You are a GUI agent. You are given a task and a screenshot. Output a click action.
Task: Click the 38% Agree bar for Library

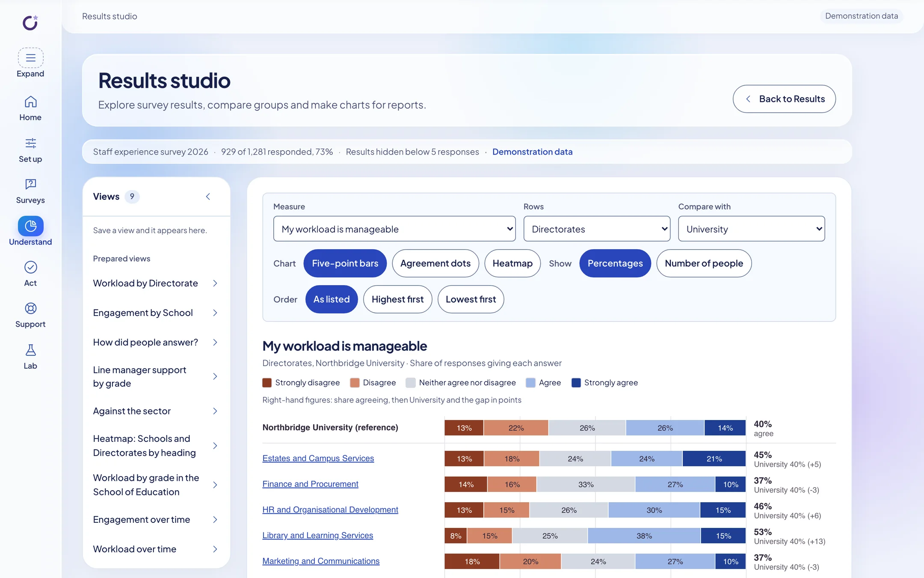click(644, 536)
